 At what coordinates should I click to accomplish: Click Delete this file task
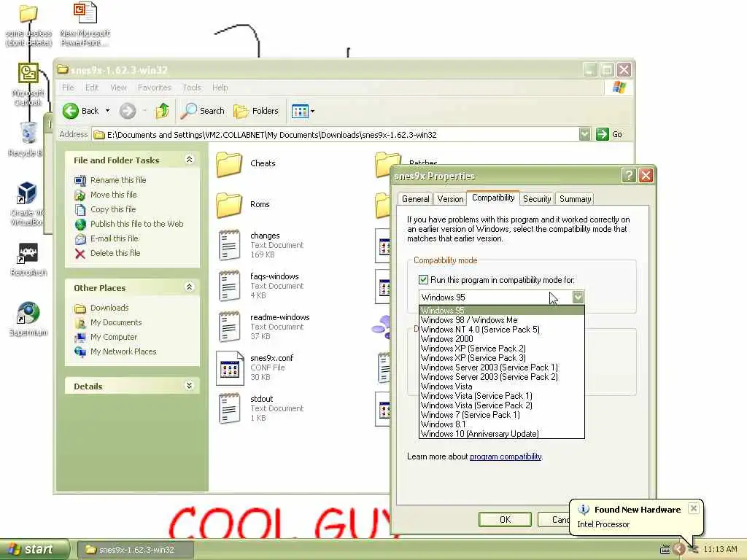115,253
